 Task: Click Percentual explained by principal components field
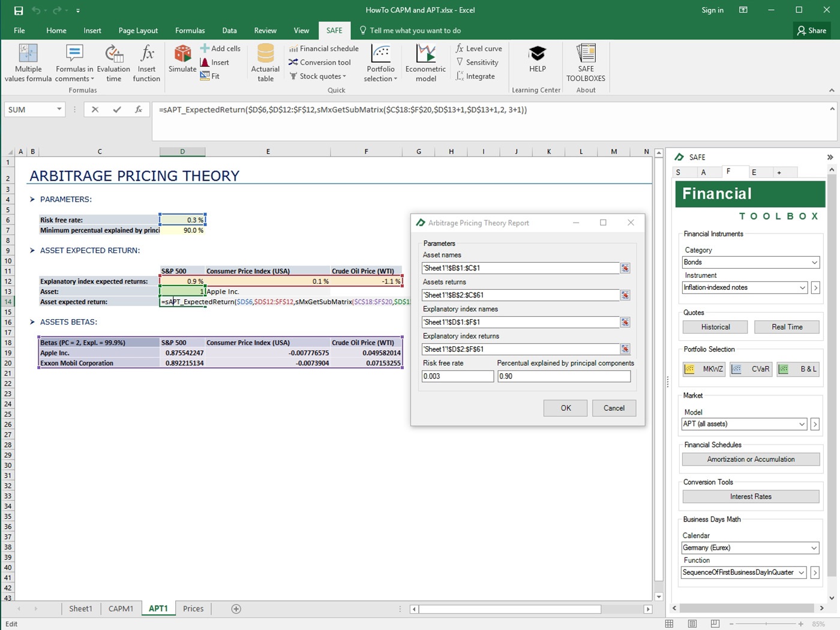click(564, 376)
